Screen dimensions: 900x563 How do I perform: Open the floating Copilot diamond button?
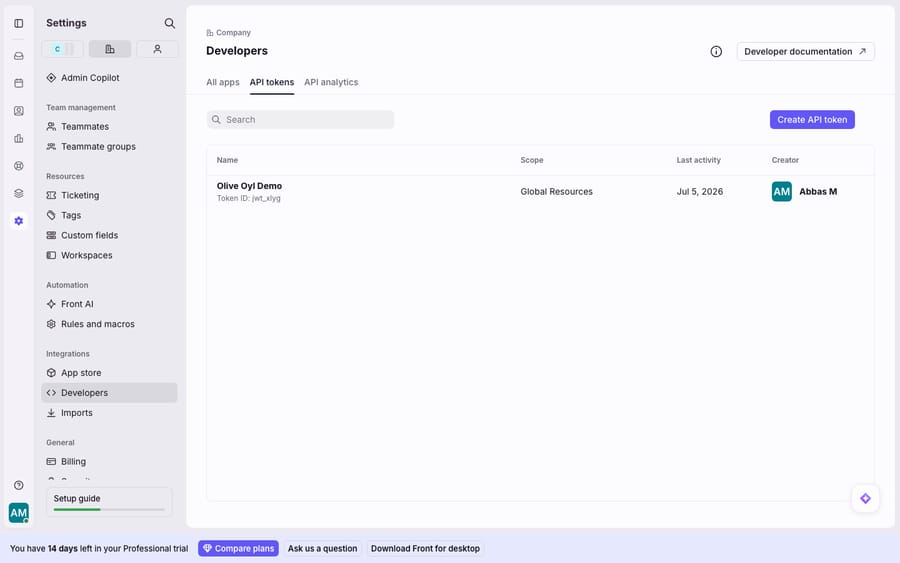pyautogui.click(x=865, y=499)
